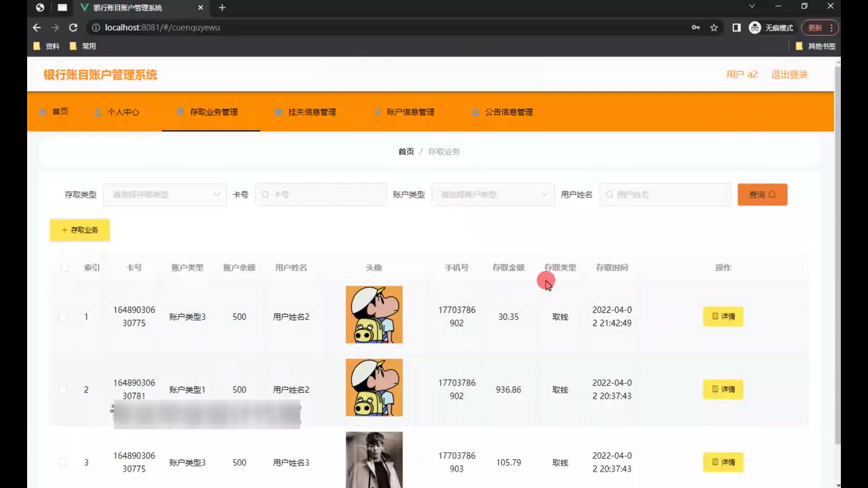Viewport: 868px width, 488px height.
Task: Check the checkbox for row 2
Action: (x=63, y=389)
